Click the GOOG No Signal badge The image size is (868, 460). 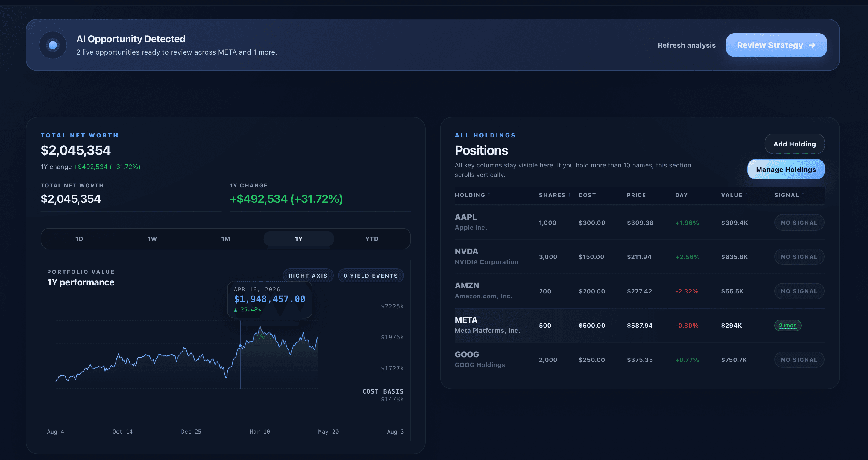[799, 360]
